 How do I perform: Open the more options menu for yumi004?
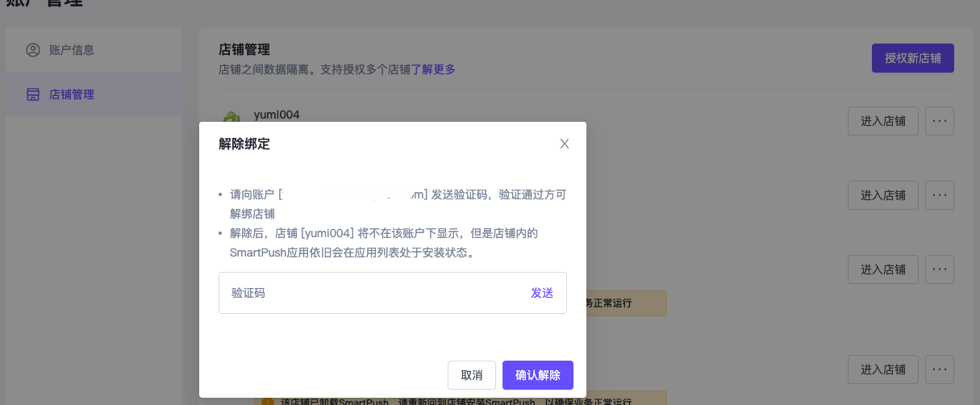pos(939,121)
